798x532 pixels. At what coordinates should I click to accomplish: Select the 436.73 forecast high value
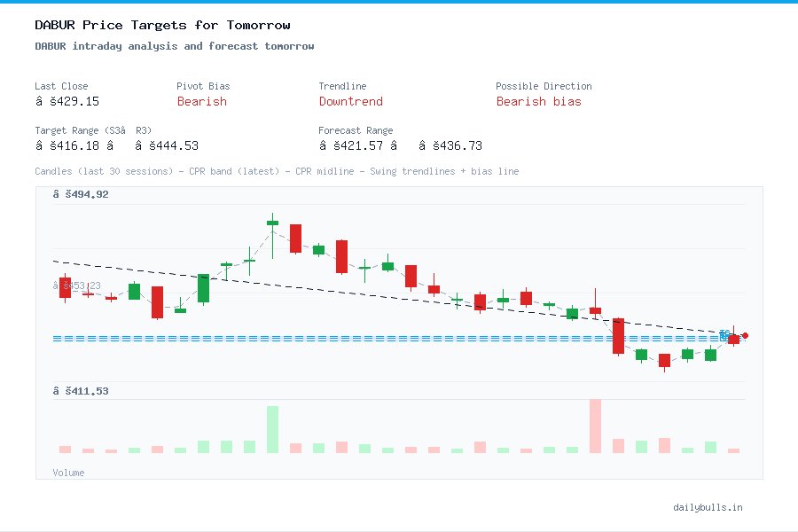tap(450, 145)
